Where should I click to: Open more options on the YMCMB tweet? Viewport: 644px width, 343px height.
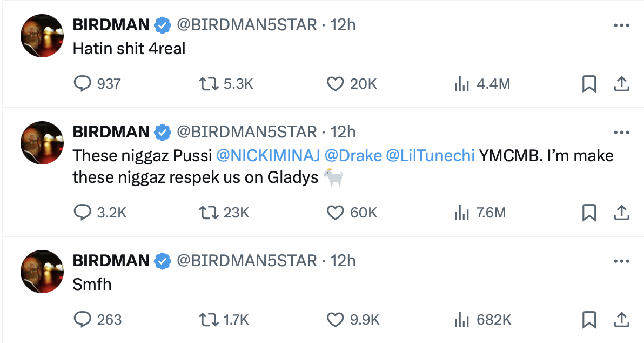pos(621,133)
